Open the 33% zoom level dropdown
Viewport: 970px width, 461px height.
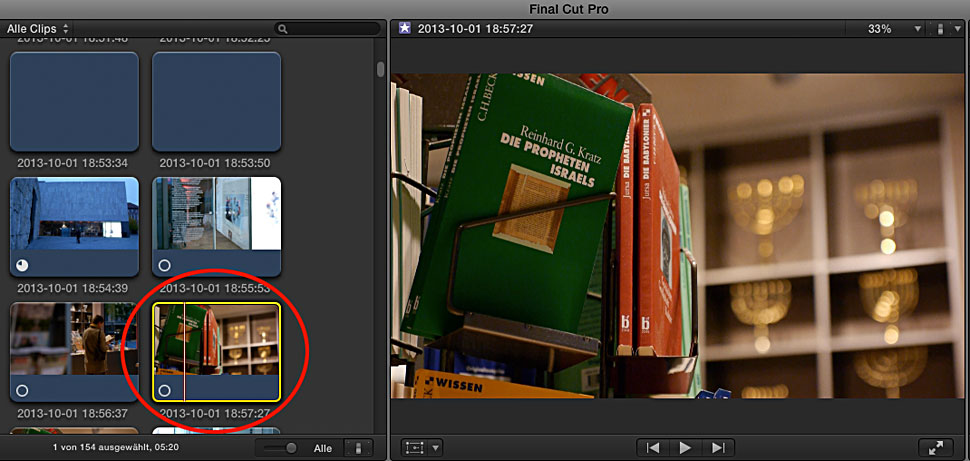click(x=886, y=29)
